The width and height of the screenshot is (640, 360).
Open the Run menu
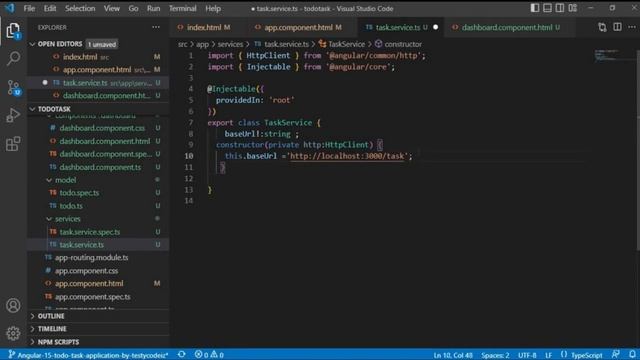pyautogui.click(x=153, y=8)
